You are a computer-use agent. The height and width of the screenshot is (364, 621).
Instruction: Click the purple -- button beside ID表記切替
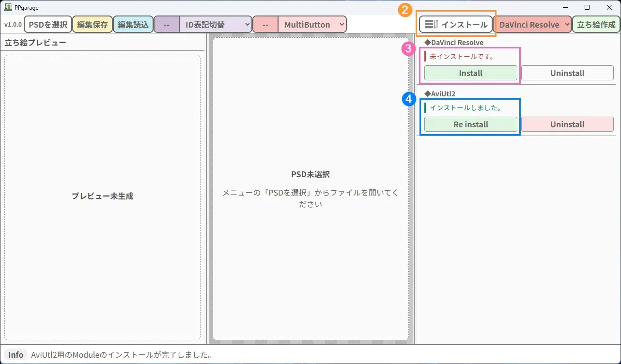[x=167, y=25]
